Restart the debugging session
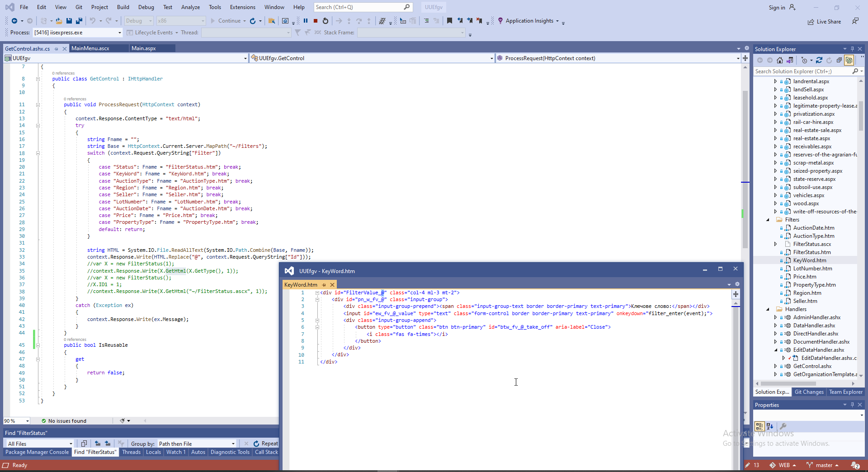868x472 pixels. [325, 21]
